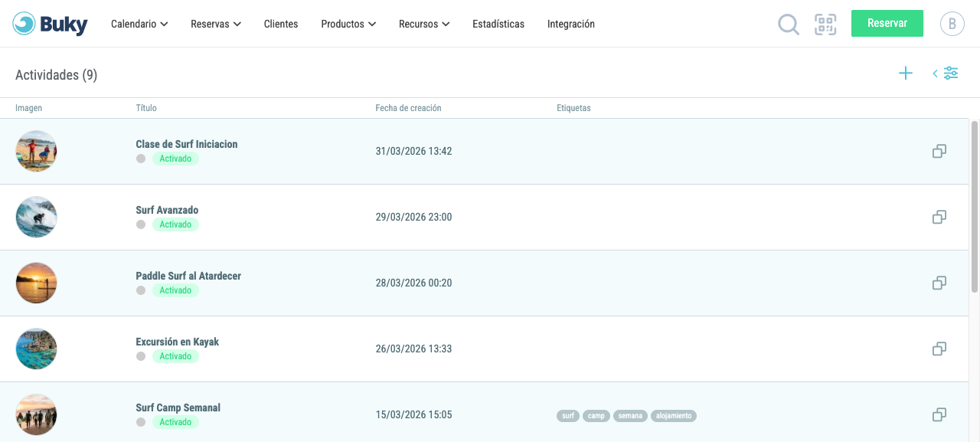Click the Buky logo
This screenshot has height=442, width=980.
tap(51, 24)
